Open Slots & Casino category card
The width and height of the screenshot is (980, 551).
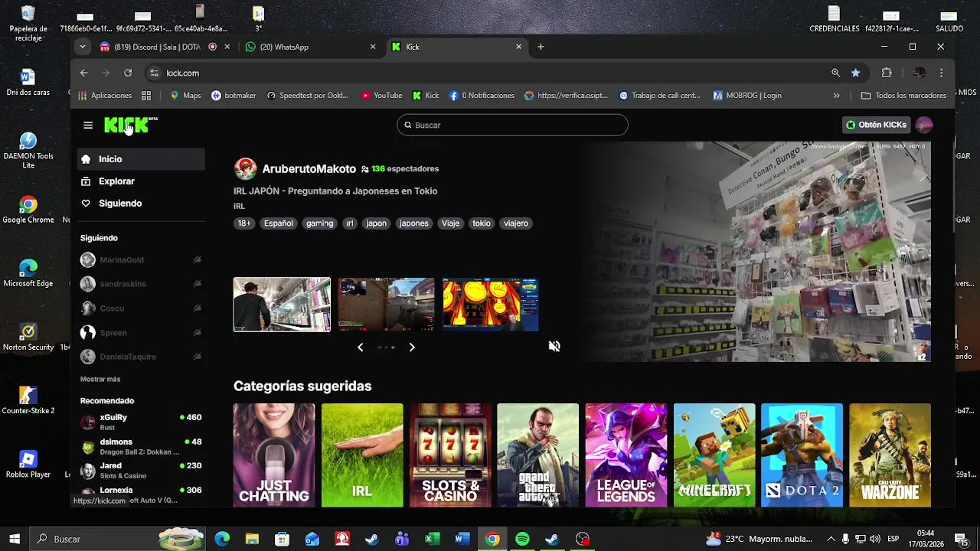450,455
